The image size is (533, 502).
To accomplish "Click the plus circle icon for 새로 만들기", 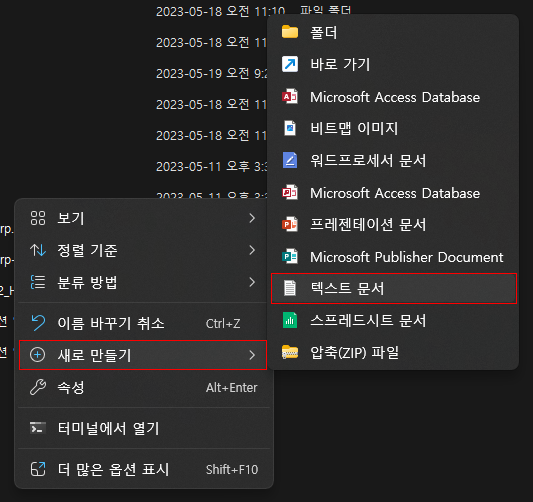I will [37, 355].
